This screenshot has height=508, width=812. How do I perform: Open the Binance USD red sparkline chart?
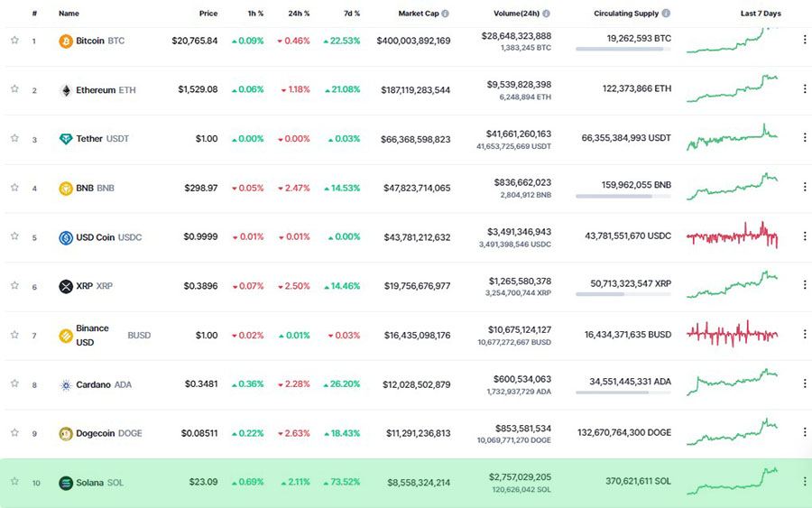point(733,334)
